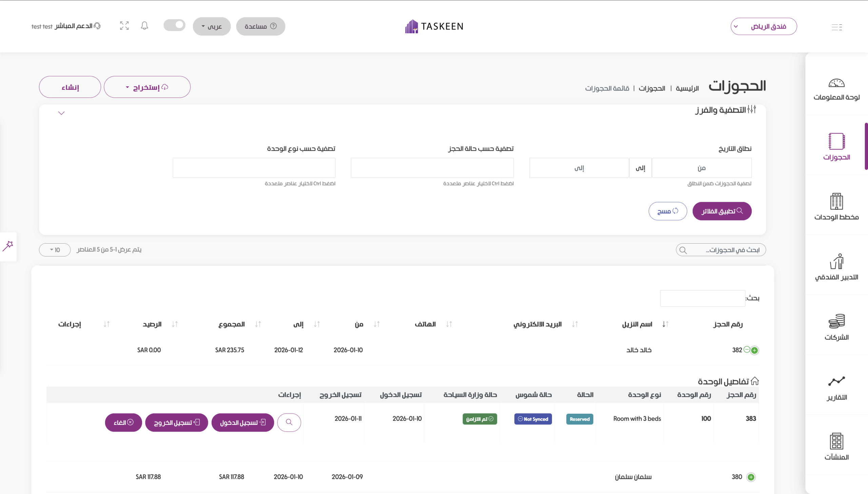
Task: Collapse reservation 382 with minus icon
Action: click(x=747, y=350)
